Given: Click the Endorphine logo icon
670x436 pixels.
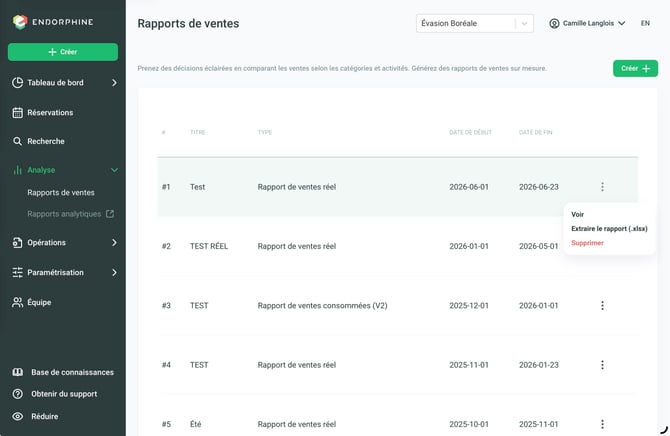Looking at the screenshot, I should [x=20, y=22].
